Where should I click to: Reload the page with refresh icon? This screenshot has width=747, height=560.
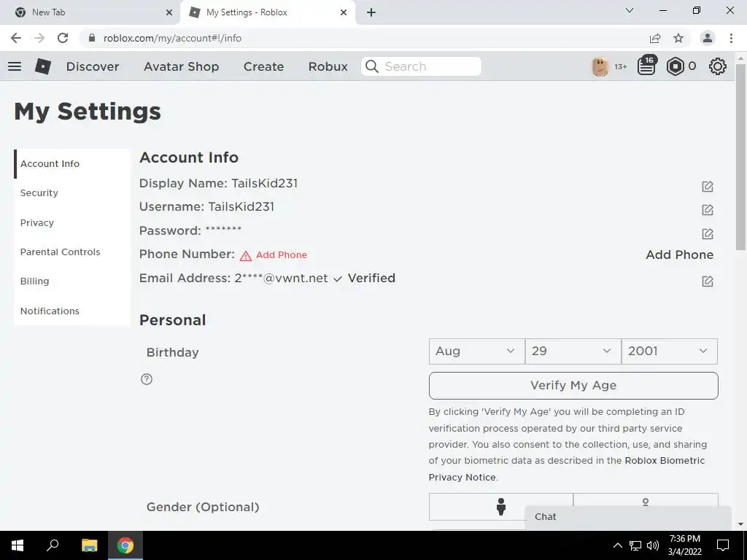click(x=63, y=38)
